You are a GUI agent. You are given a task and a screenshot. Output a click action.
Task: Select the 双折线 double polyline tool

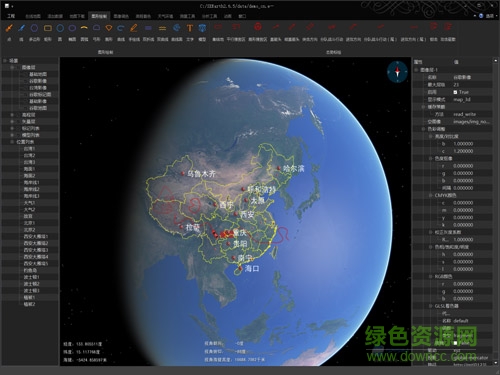point(148,32)
